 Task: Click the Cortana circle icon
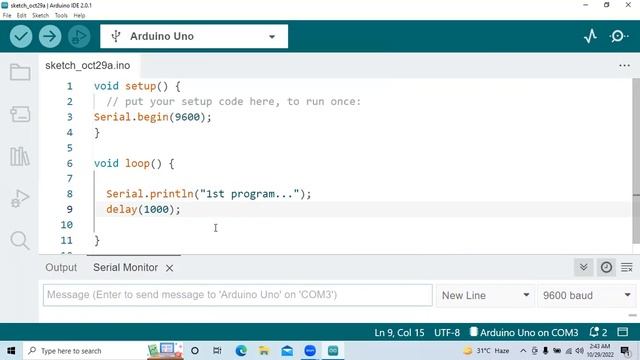[x=195, y=351]
